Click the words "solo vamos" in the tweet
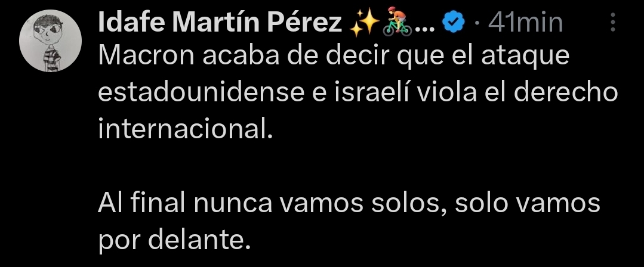 click(527, 204)
